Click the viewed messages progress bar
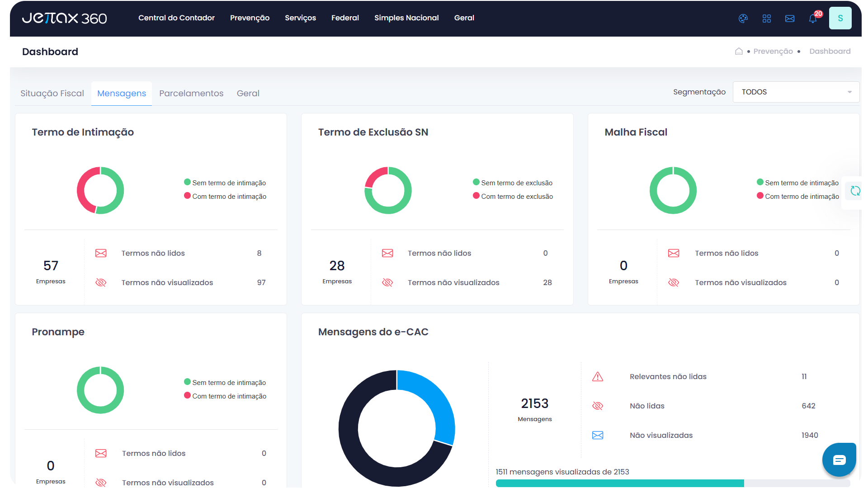868x488 pixels. click(673, 483)
